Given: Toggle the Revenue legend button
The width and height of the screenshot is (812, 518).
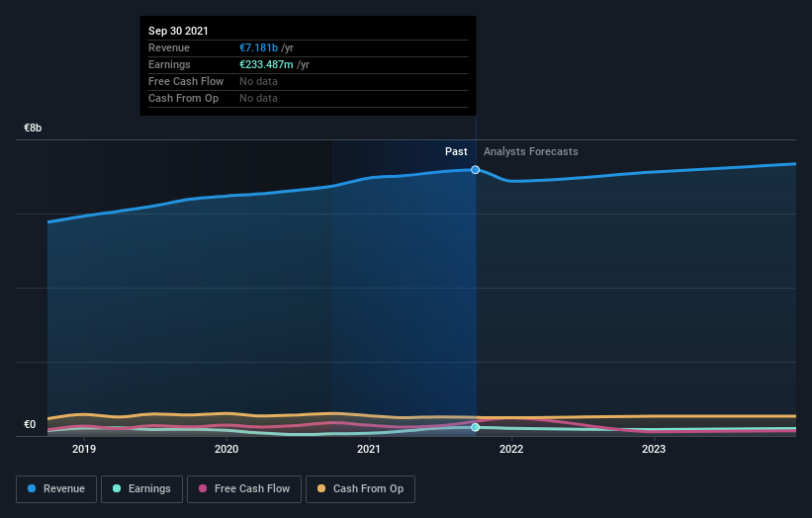Looking at the screenshot, I should (x=56, y=489).
